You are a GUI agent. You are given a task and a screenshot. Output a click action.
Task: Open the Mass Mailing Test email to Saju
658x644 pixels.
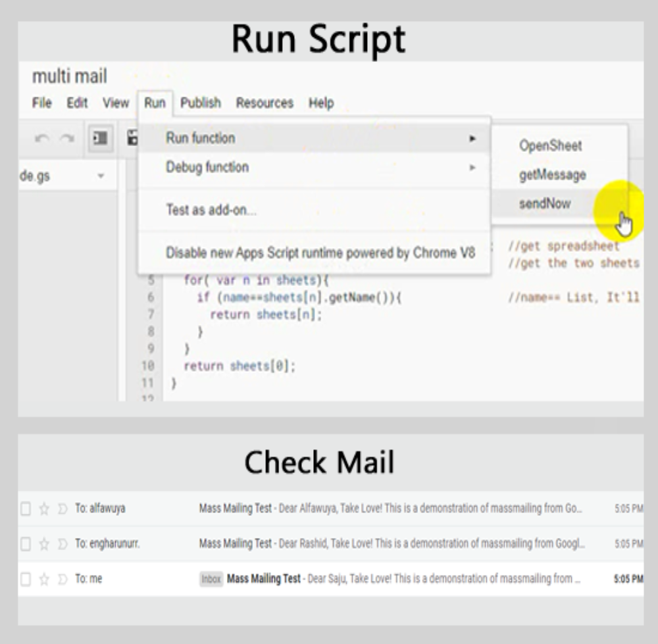click(x=395, y=580)
